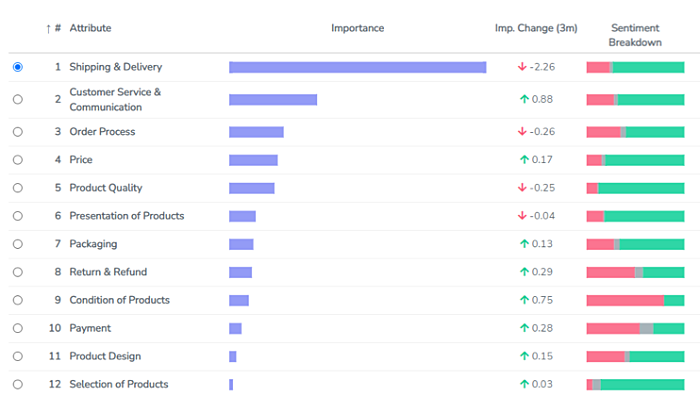Click the Product Quality sentiment bar
700x396 pixels.
click(x=635, y=188)
